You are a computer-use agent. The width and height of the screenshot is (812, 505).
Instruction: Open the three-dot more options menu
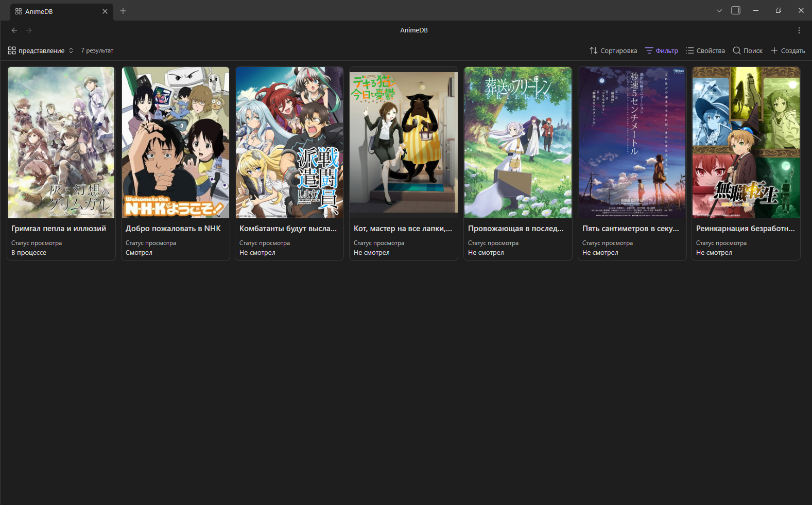pos(799,30)
